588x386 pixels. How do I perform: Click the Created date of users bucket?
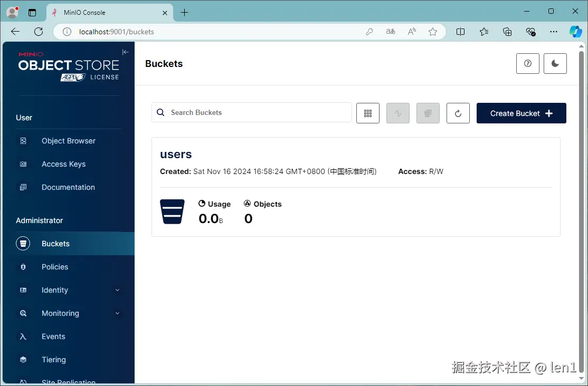click(x=268, y=171)
